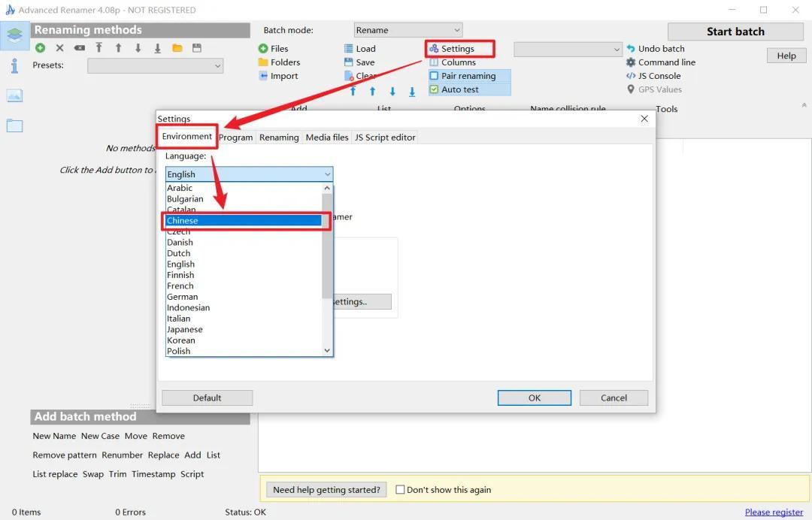Screen dimensions: 812x520
Task: Switch to the Renaming settings tab
Action: (x=279, y=138)
